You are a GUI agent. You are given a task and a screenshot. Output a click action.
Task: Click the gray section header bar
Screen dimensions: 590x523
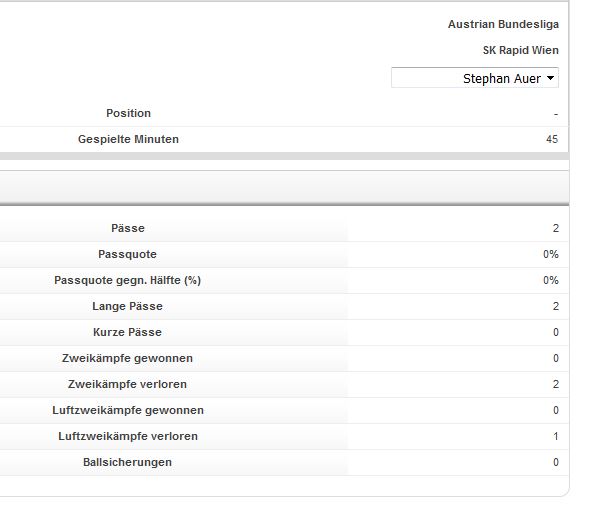[x=284, y=188]
